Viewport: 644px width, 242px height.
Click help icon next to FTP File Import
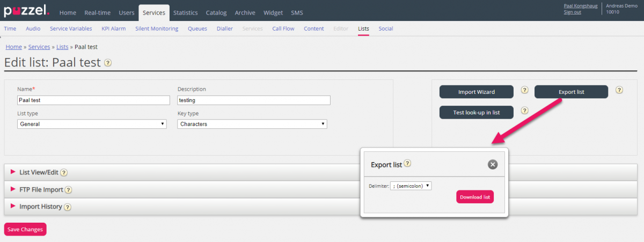coord(69,190)
